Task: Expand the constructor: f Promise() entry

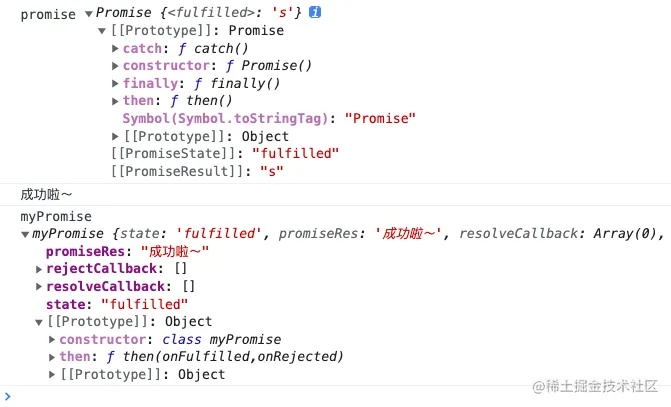Action: [x=115, y=65]
